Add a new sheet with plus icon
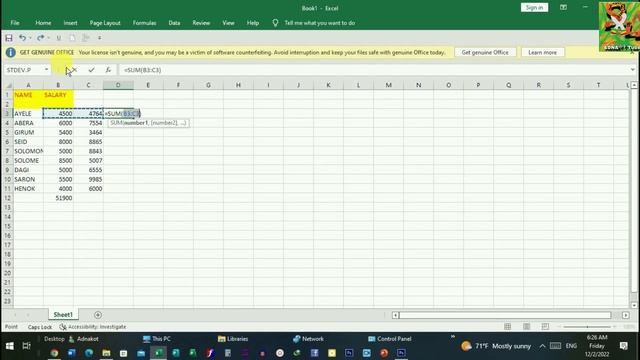 click(x=98, y=315)
